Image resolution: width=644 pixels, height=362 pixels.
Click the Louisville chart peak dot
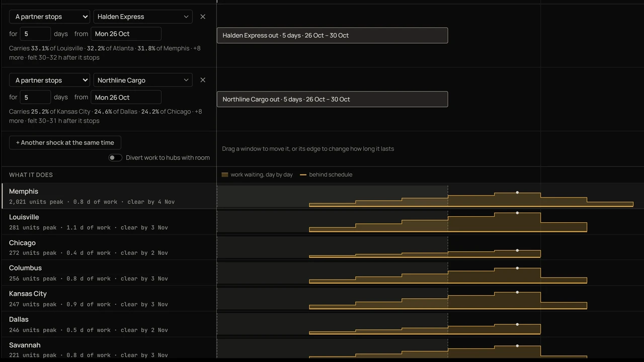point(517,213)
